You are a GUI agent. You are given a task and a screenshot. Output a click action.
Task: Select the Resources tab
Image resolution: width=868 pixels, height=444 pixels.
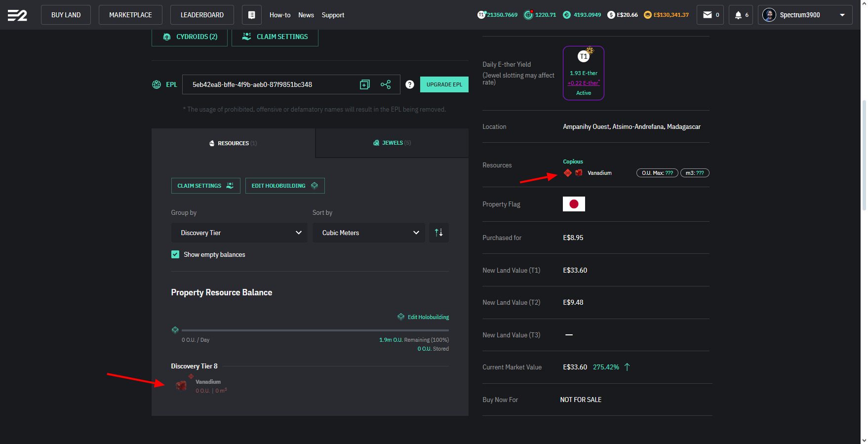coord(233,143)
